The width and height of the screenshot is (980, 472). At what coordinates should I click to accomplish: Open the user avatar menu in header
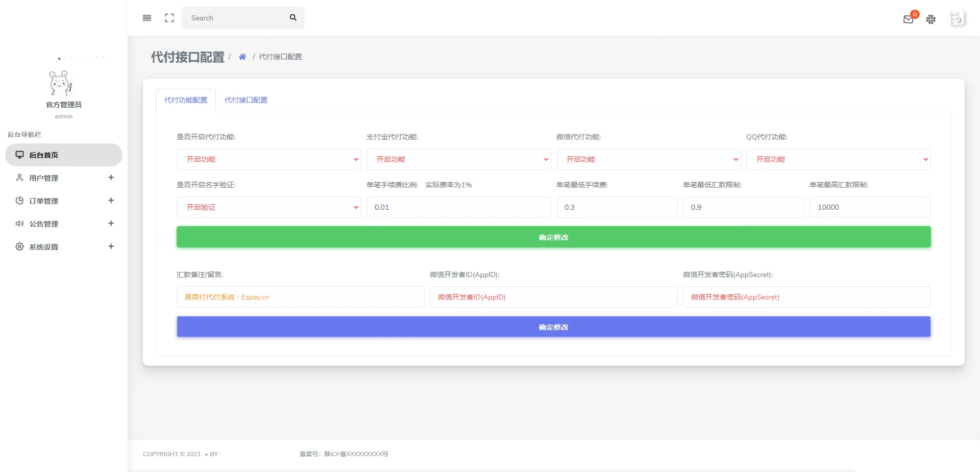point(956,19)
